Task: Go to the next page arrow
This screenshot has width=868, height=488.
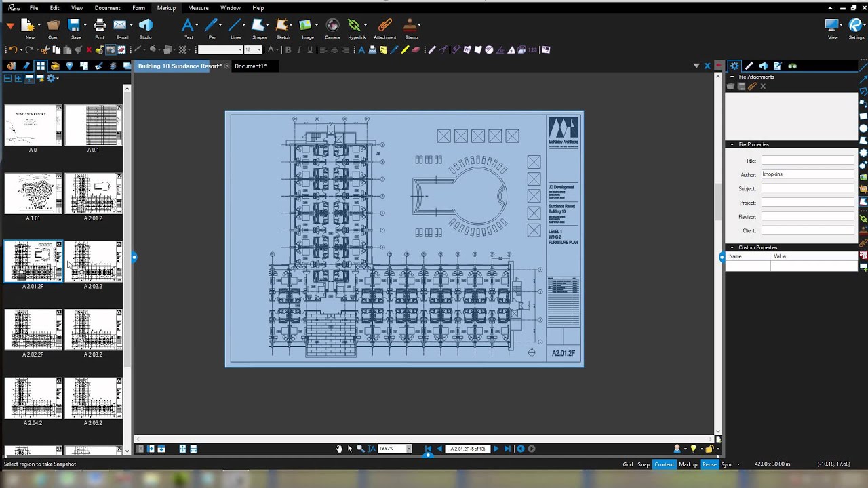Action: click(496, 449)
